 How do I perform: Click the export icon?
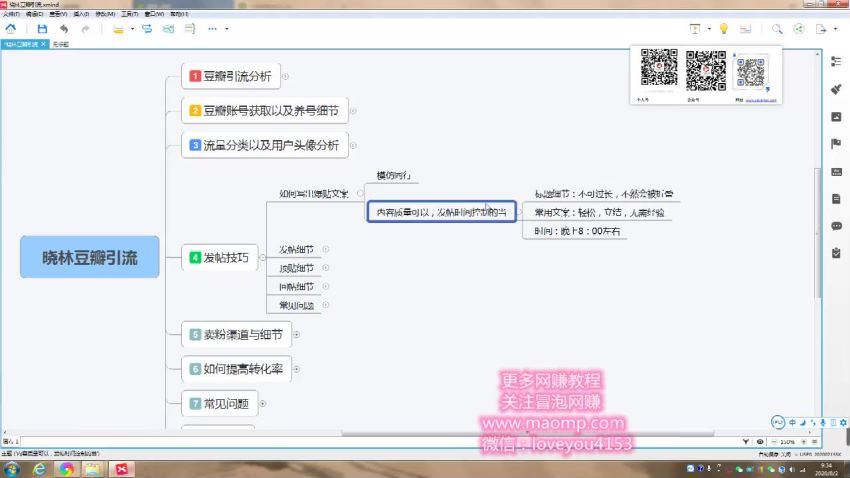point(821,29)
